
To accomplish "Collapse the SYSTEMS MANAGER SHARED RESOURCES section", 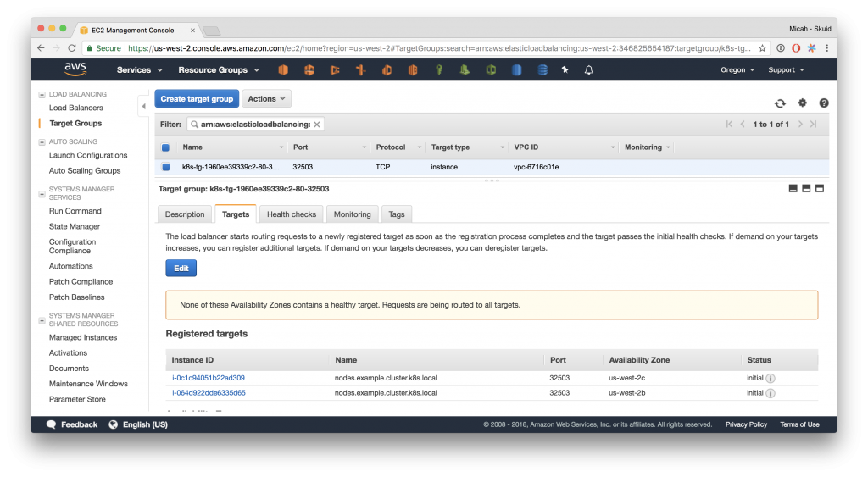I will 42,320.
